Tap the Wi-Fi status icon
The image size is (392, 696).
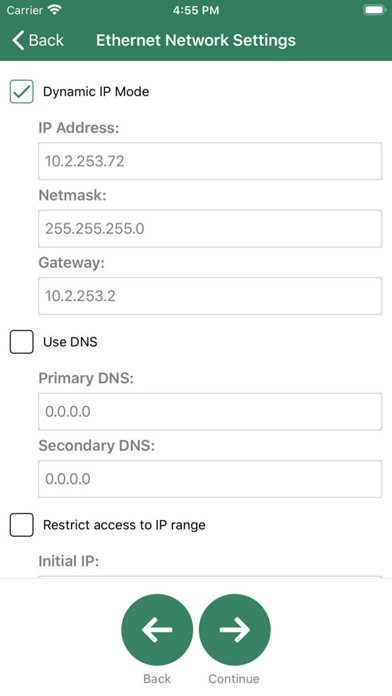click(55, 10)
